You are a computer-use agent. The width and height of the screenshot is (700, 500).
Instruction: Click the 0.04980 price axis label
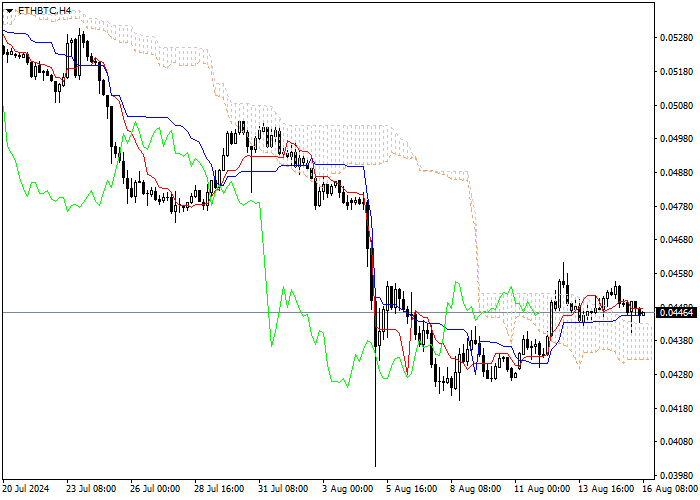676,139
